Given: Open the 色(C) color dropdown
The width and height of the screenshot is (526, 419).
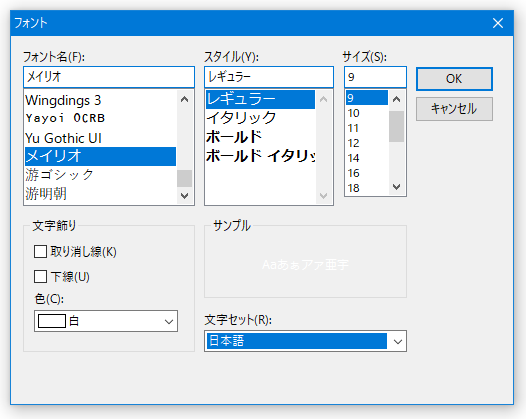Looking at the screenshot, I should pyautogui.click(x=169, y=321).
